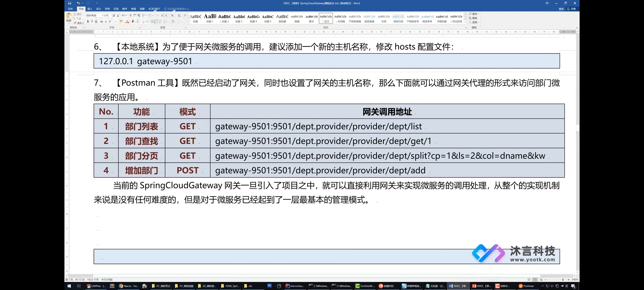Screen dimensions: 644x290
Task: Switch to the 审阅 (Review) ribbon tab
Action: click(133, 9)
